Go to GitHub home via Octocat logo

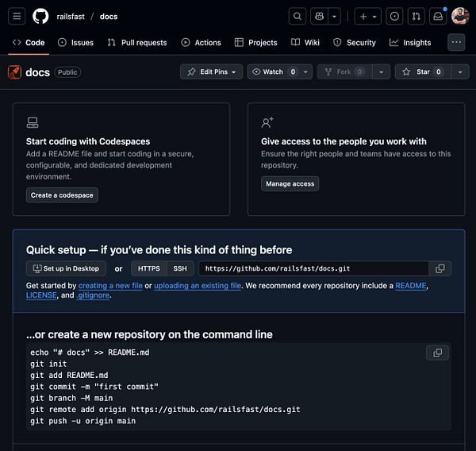[x=40, y=16]
